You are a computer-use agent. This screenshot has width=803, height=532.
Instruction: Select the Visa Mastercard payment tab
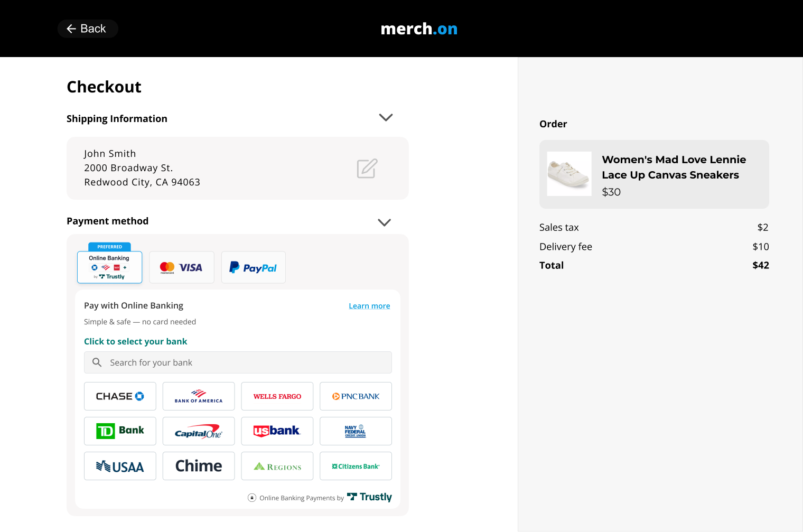pos(182,267)
